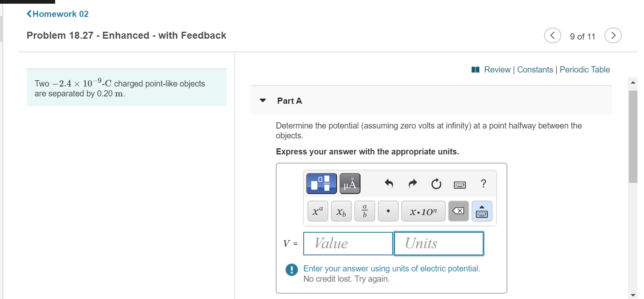Open the Periodic Table link

(x=585, y=70)
